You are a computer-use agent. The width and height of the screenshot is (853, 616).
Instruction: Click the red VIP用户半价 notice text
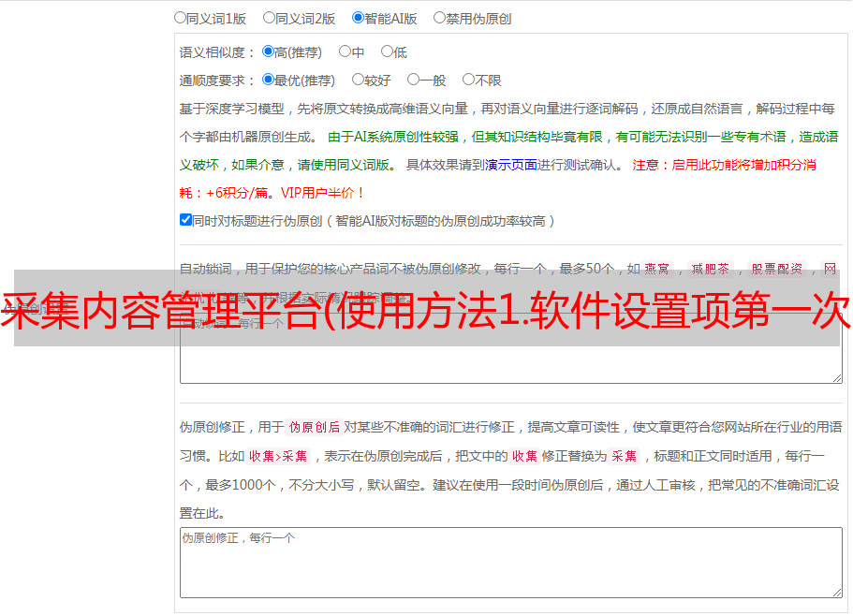[x=322, y=193]
